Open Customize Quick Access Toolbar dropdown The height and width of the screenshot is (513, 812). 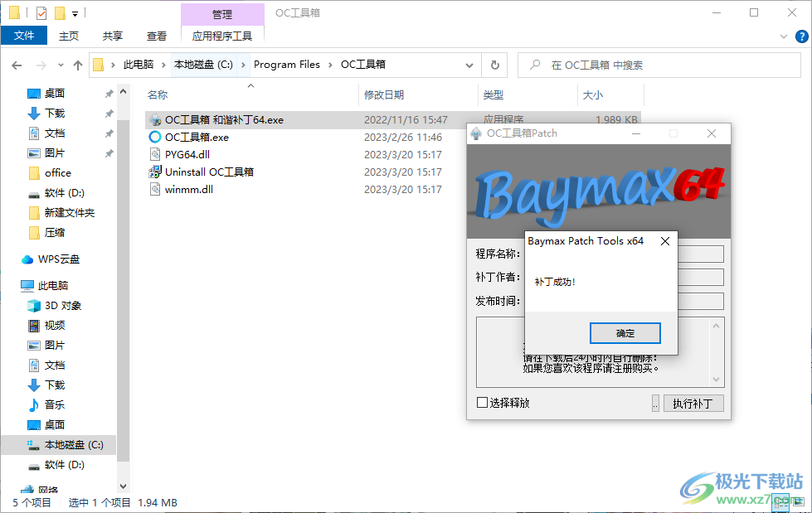point(75,14)
